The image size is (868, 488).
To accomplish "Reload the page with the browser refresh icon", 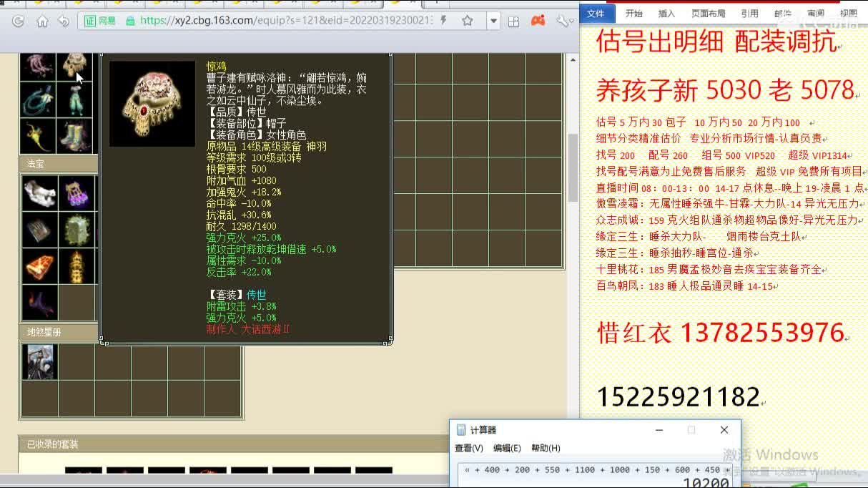I will 19,21.
